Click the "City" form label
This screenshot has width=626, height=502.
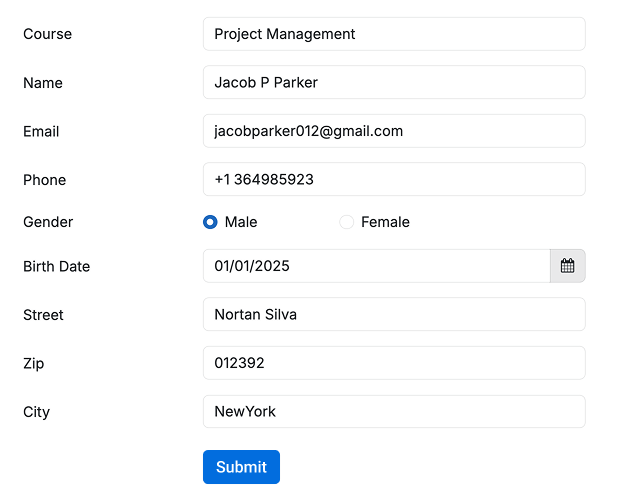coord(36,412)
